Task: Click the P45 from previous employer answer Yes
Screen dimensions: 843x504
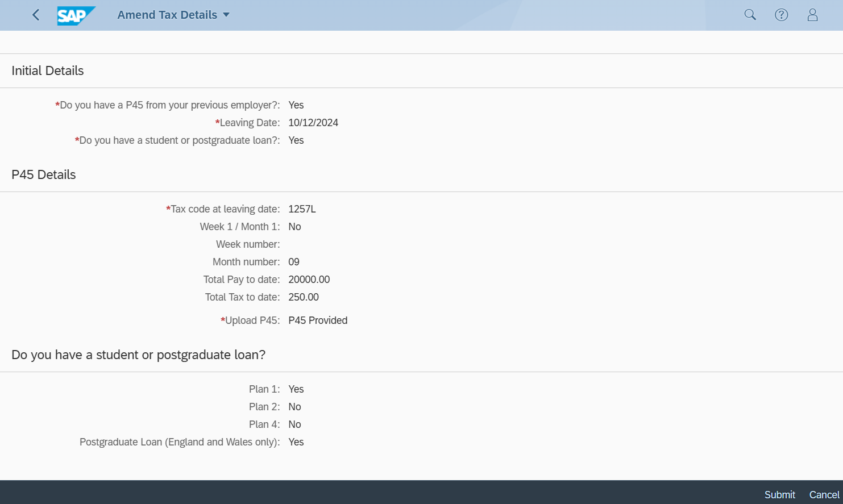Action: point(296,105)
